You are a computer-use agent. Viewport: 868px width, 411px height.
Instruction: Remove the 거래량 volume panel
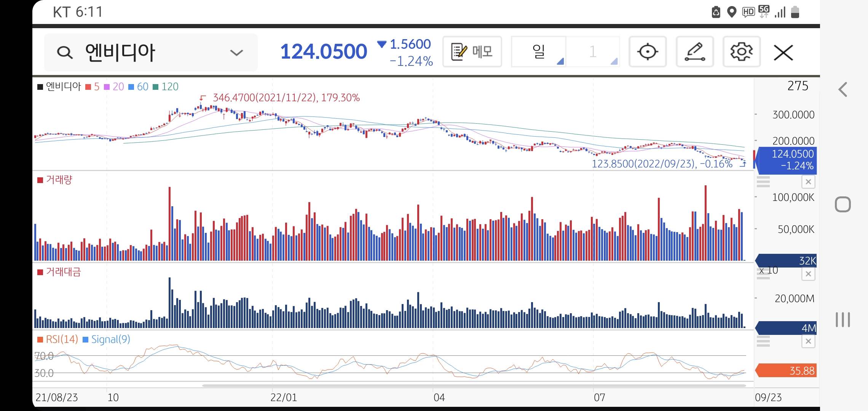[x=808, y=182]
